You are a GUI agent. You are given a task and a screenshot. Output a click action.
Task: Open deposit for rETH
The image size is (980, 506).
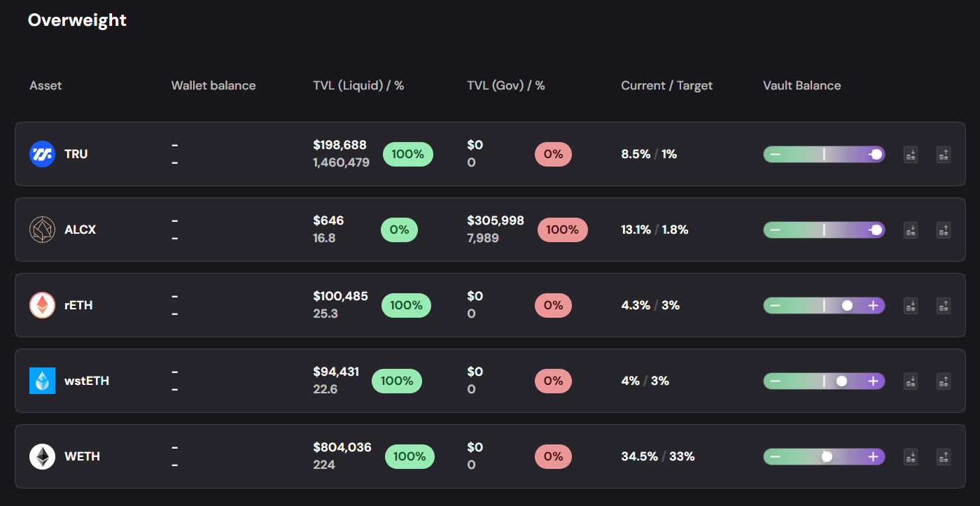pyautogui.click(x=911, y=305)
